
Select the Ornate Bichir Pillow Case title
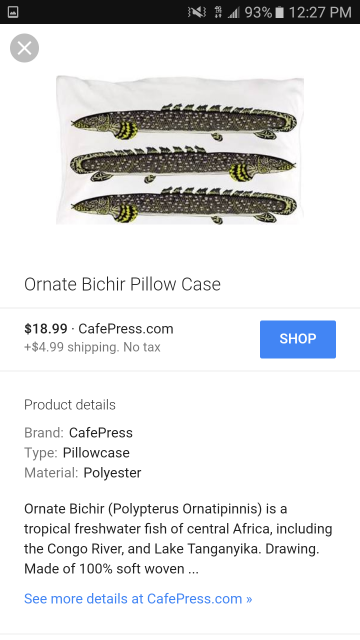click(x=122, y=284)
